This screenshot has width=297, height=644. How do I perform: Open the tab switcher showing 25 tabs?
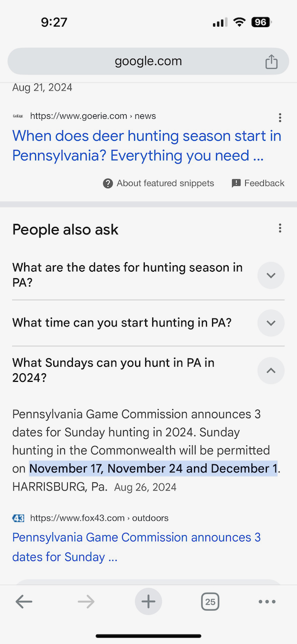(x=210, y=601)
